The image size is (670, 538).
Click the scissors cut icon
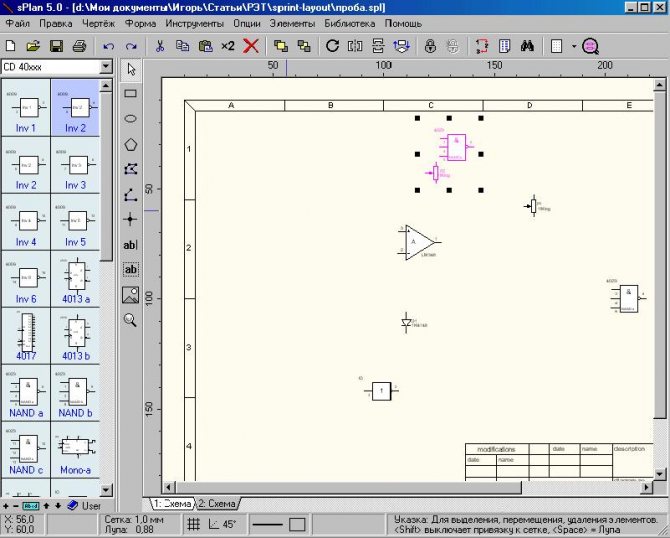pos(159,46)
